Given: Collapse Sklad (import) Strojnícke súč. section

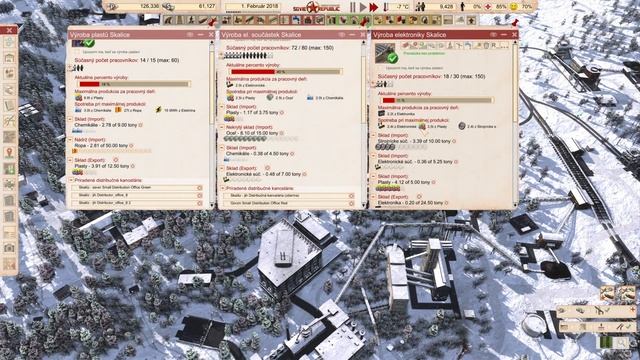Looking at the screenshot, I should click(373, 135).
